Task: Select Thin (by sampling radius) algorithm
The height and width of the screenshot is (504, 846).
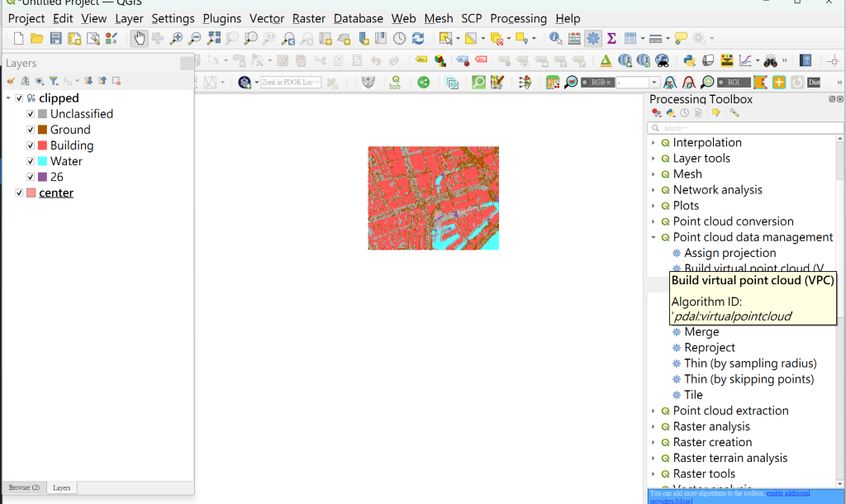Action: [750, 364]
